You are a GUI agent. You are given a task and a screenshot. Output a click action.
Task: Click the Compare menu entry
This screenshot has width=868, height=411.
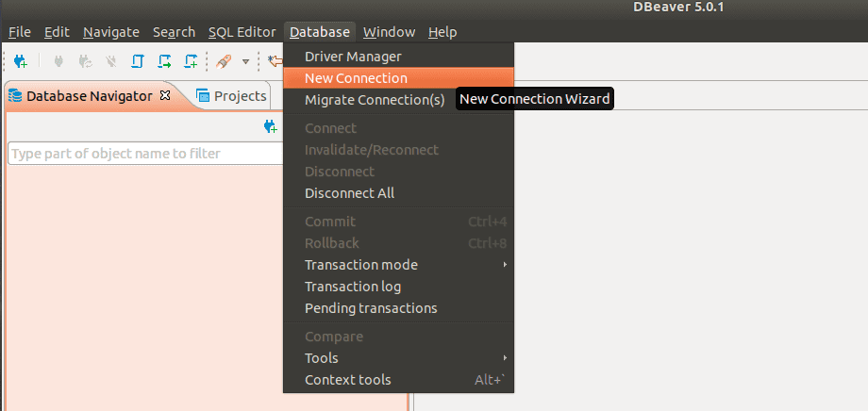click(x=398, y=337)
